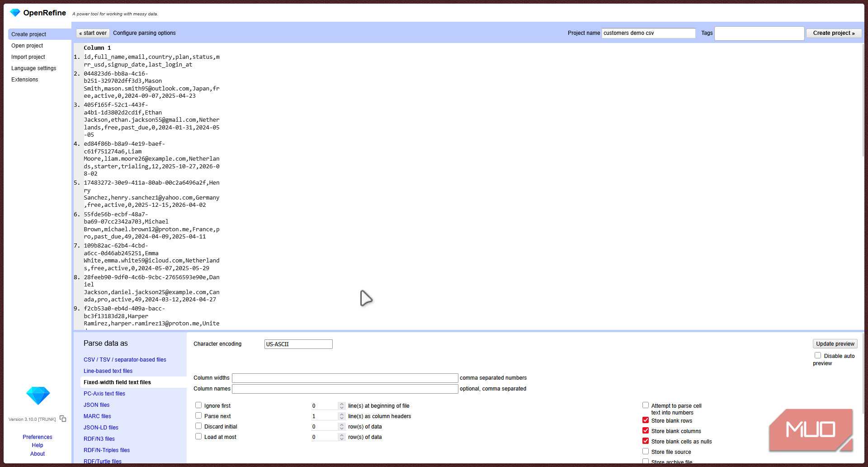Check Disable auto preview
Image resolution: width=868 pixels, height=467 pixels.
coord(818,355)
